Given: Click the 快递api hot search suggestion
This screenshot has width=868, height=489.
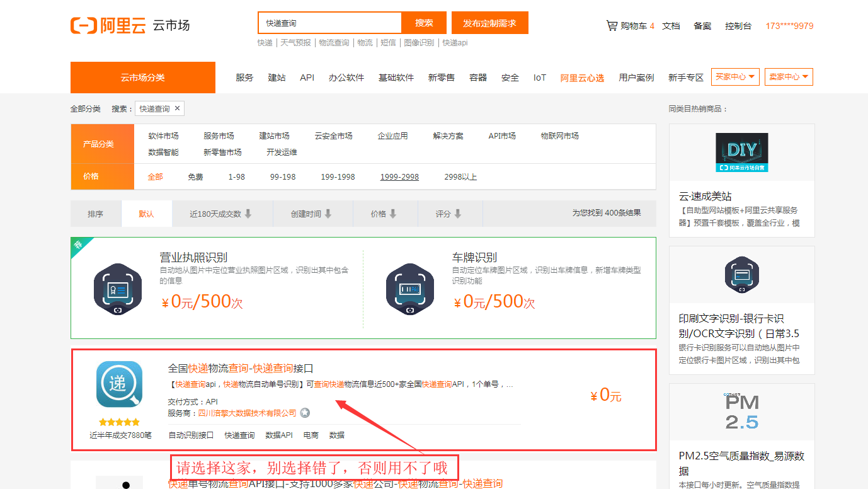Looking at the screenshot, I should [x=455, y=43].
